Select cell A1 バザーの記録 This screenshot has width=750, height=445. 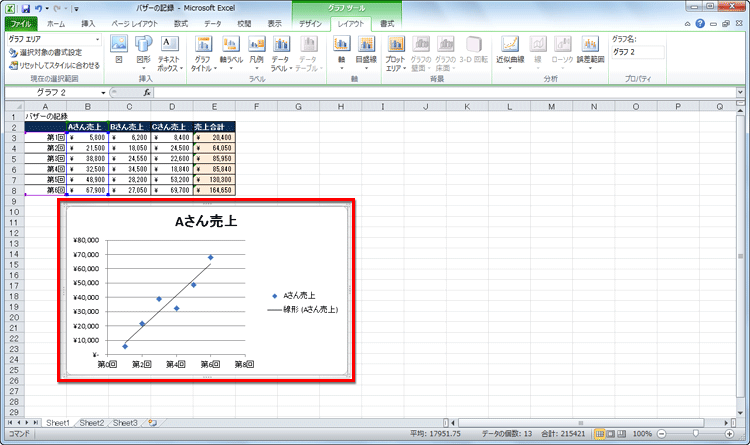click(46, 116)
